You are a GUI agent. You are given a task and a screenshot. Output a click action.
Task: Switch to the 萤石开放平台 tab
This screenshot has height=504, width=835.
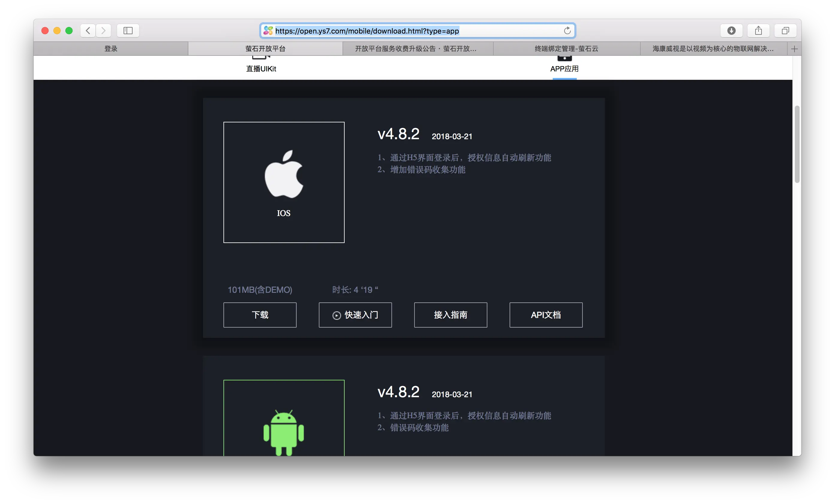point(265,49)
